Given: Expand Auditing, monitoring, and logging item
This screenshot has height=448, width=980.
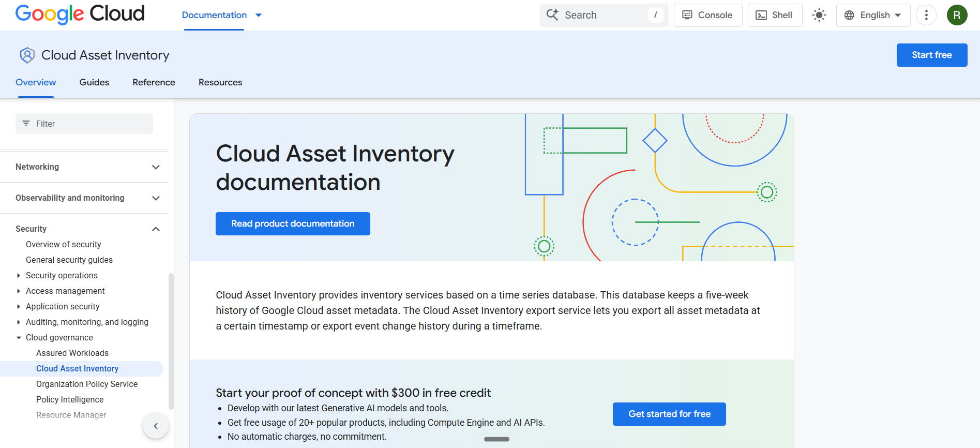Looking at the screenshot, I should pyautogui.click(x=19, y=322).
